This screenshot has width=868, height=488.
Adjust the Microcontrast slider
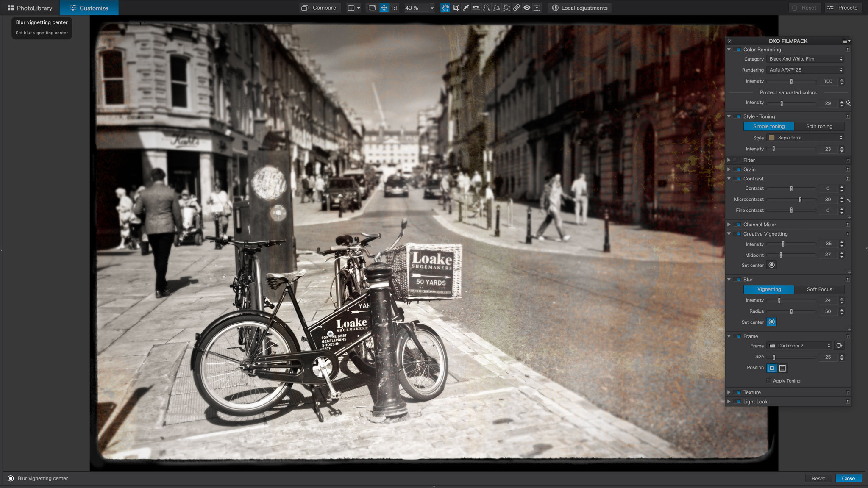pos(791,200)
